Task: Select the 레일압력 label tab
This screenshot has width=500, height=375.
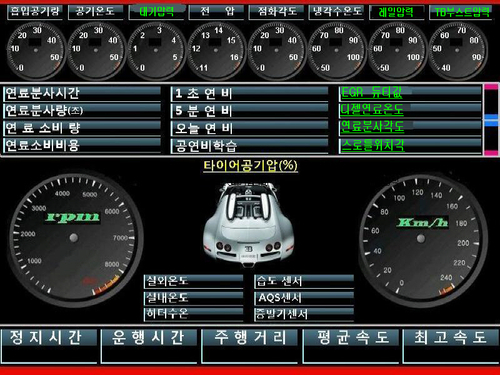Action: [x=396, y=13]
